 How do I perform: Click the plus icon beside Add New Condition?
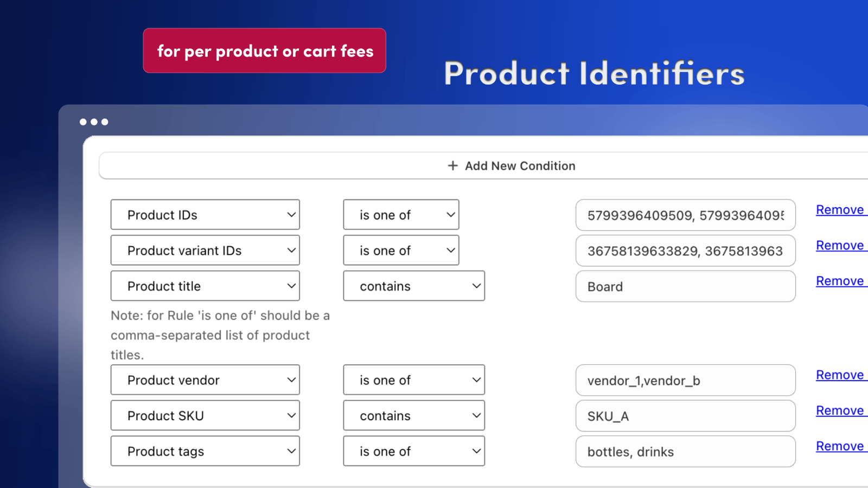452,165
